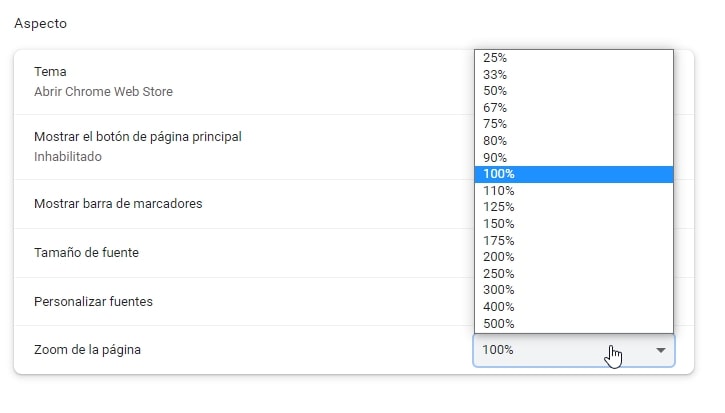Set page zoom to 150%
Viewport: 725px width, 413px height.
point(574,224)
